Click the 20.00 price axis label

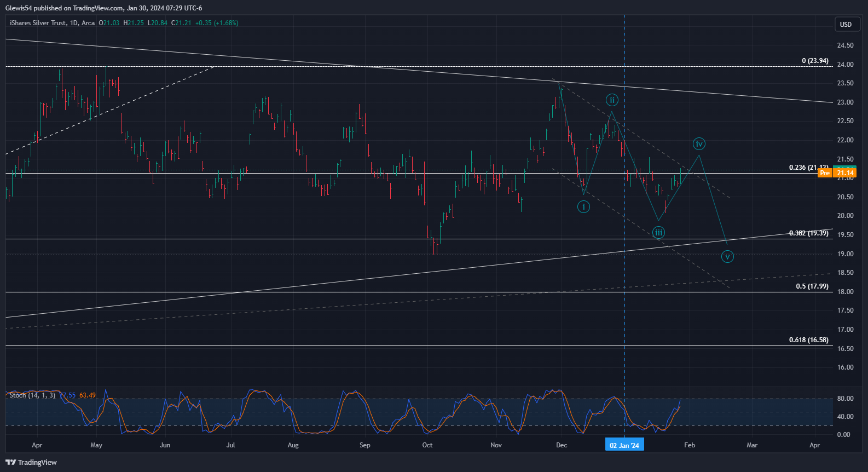pos(845,216)
